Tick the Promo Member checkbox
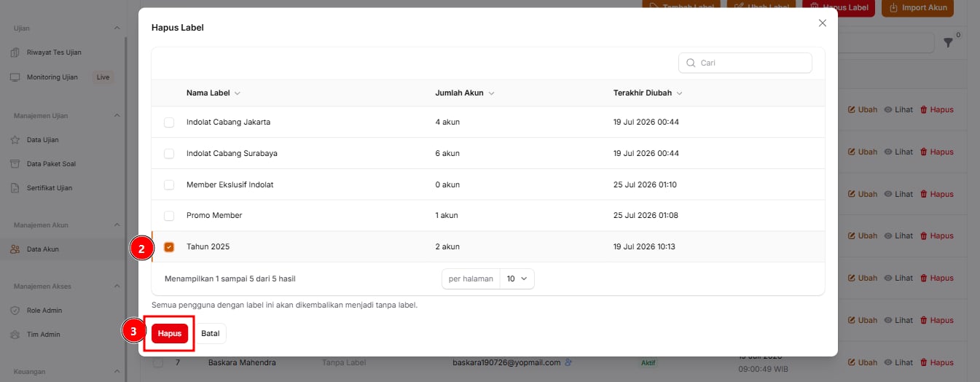 [x=169, y=216]
